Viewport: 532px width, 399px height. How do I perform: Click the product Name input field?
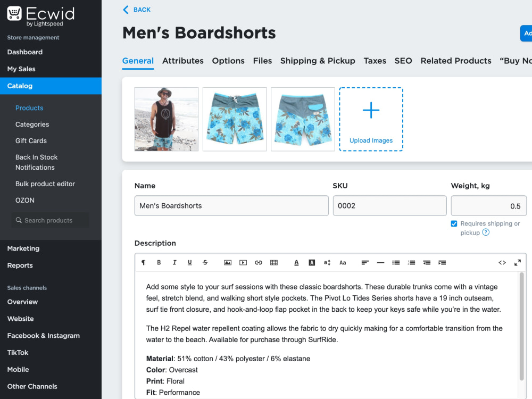point(231,205)
